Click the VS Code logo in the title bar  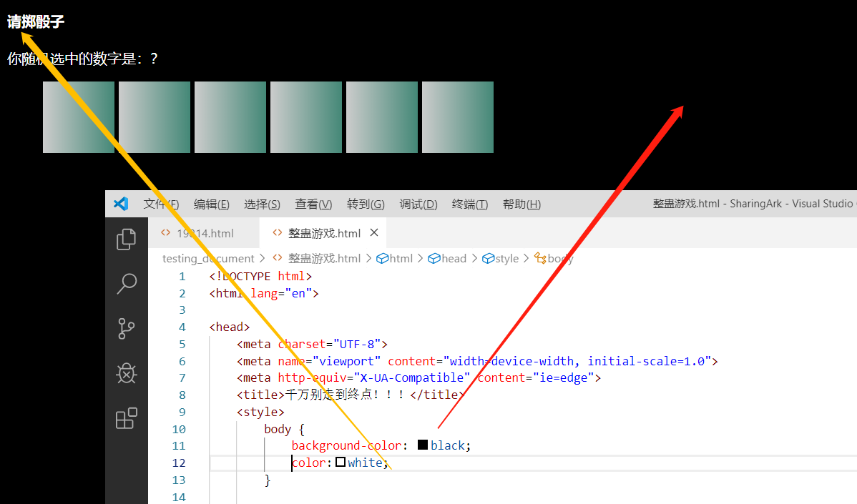pyautogui.click(x=120, y=204)
